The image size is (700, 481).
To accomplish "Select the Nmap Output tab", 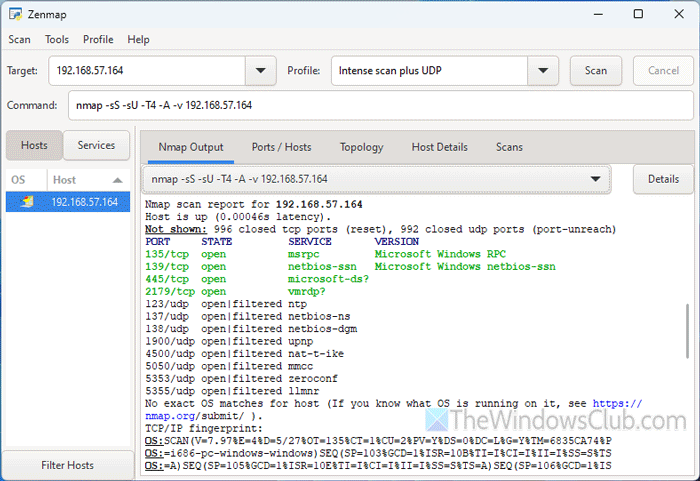I will click(191, 147).
